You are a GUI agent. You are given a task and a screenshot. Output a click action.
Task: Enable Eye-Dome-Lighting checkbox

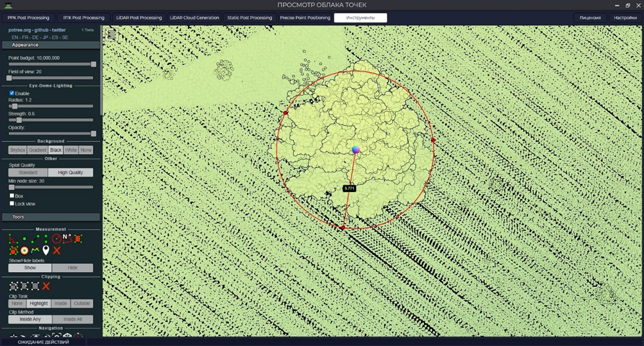[x=12, y=93]
